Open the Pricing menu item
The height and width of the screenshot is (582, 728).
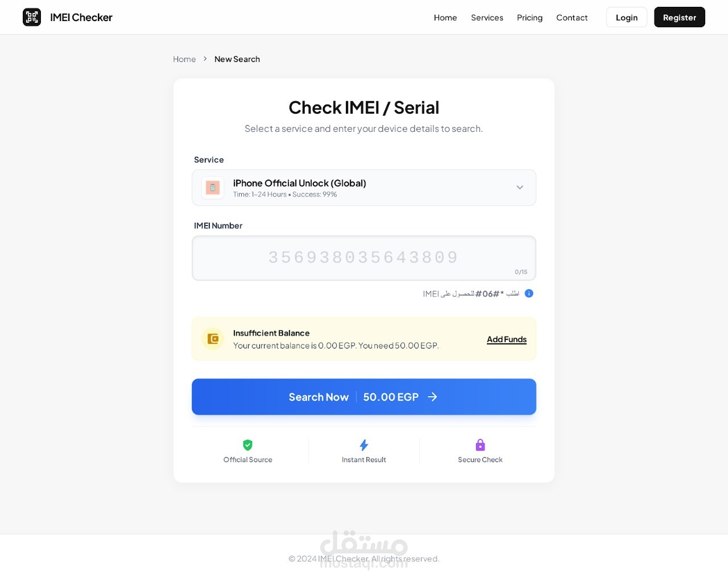tap(530, 17)
